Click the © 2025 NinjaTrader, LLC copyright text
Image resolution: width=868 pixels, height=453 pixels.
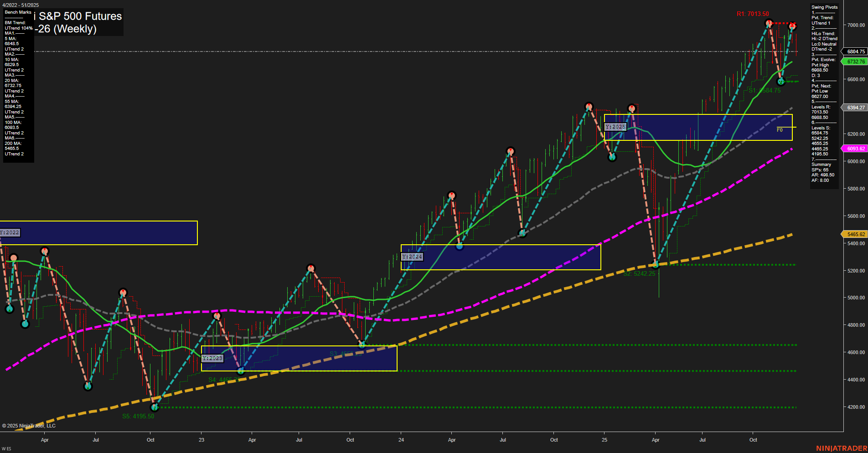point(29,425)
